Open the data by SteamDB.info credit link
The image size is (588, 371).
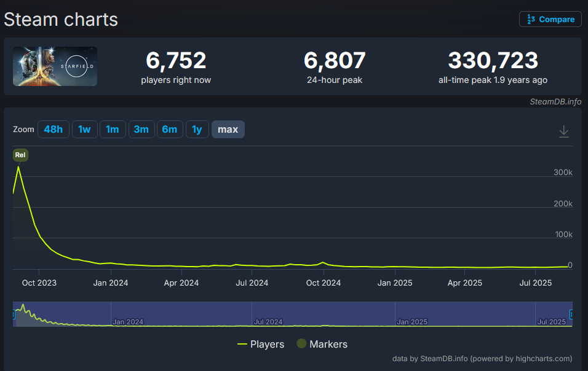[x=482, y=359]
